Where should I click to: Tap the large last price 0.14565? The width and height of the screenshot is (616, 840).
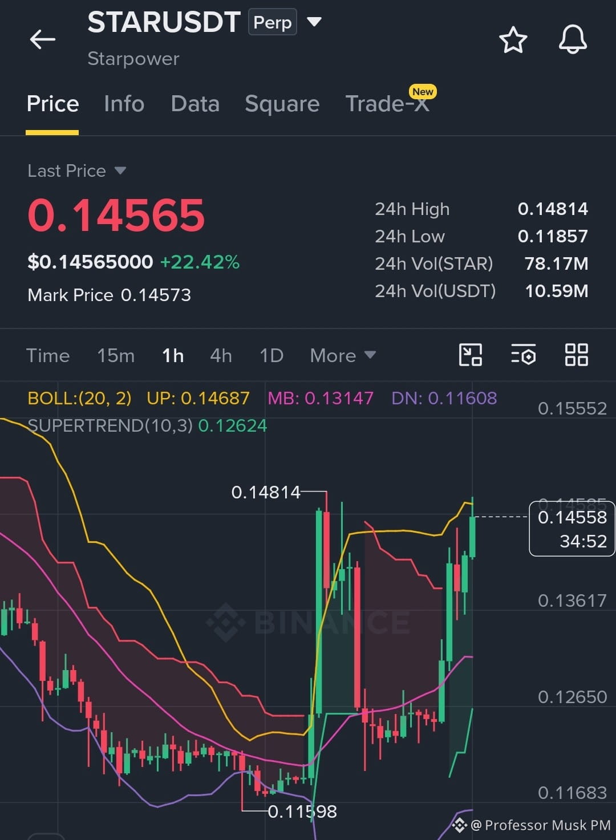coord(116,216)
